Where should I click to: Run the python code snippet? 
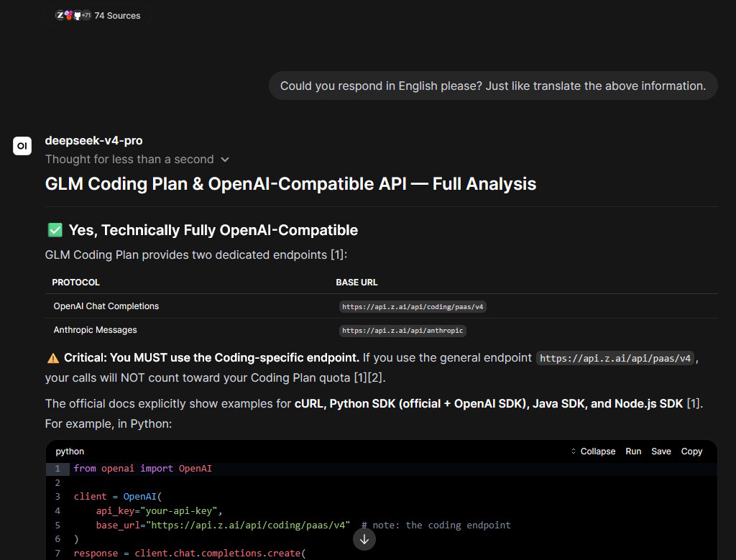pyautogui.click(x=633, y=451)
